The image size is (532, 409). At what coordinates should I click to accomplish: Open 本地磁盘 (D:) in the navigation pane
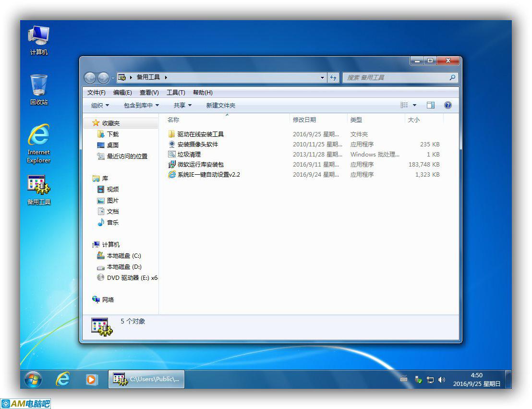(124, 266)
